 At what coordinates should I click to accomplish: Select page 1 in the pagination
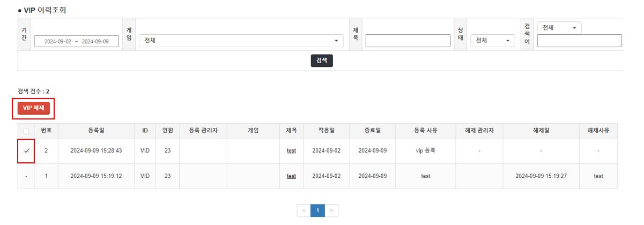tap(317, 211)
